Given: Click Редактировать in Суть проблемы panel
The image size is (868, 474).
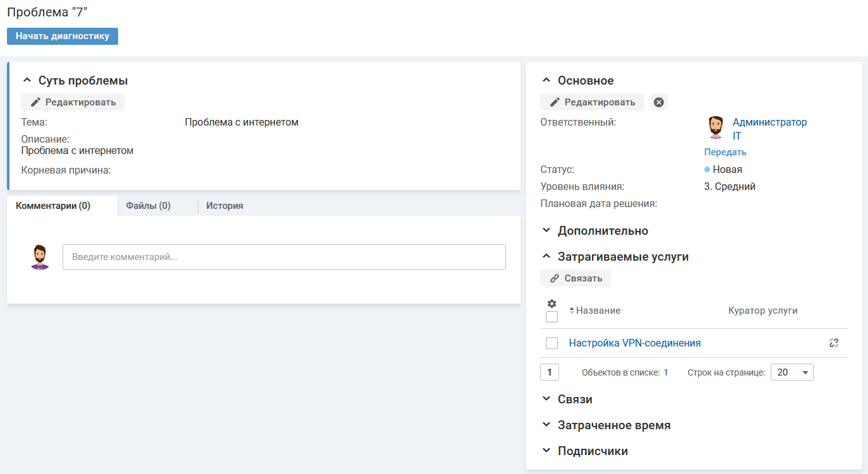Looking at the screenshot, I should tap(73, 102).
